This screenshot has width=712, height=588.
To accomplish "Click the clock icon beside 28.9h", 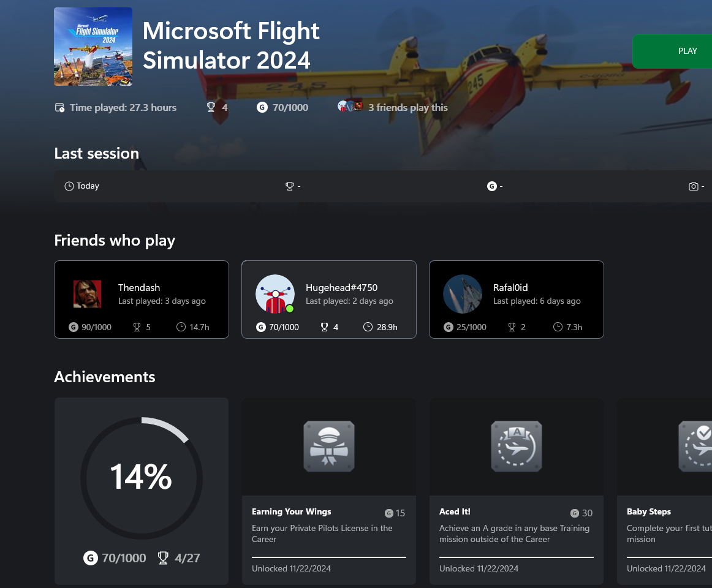I will point(368,327).
